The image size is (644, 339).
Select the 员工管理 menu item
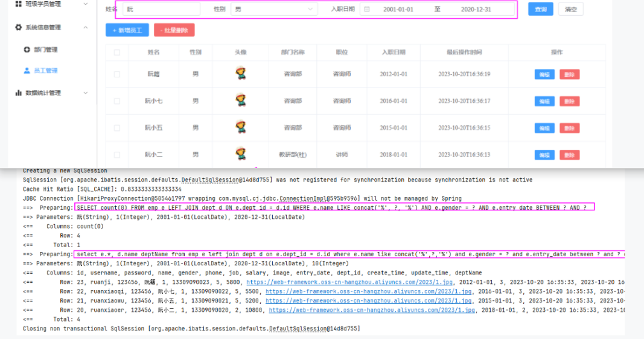45,71
